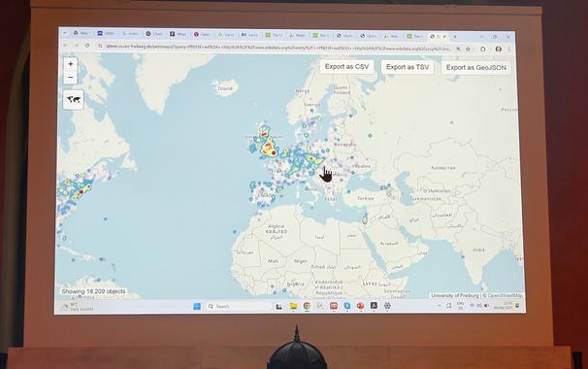Click the 'India' map label
Screen dimensions: 588x369
click(x=478, y=250)
